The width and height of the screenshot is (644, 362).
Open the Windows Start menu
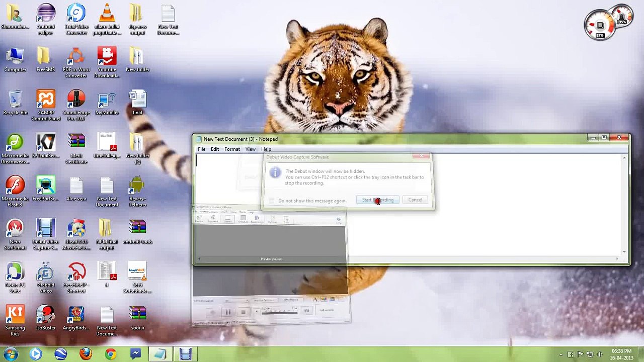tap(11, 354)
